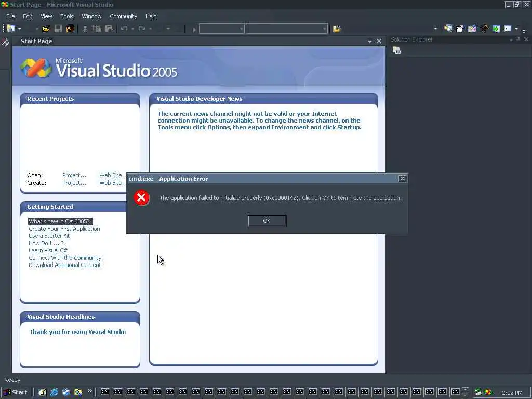Select the Start Page document tab
This screenshot has width=532, height=399.
[36, 41]
